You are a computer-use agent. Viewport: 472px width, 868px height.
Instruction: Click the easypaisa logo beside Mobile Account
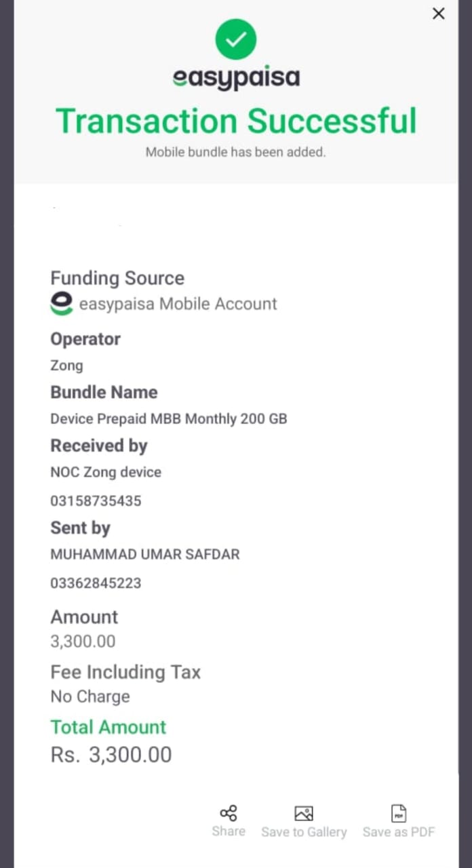[x=61, y=303]
